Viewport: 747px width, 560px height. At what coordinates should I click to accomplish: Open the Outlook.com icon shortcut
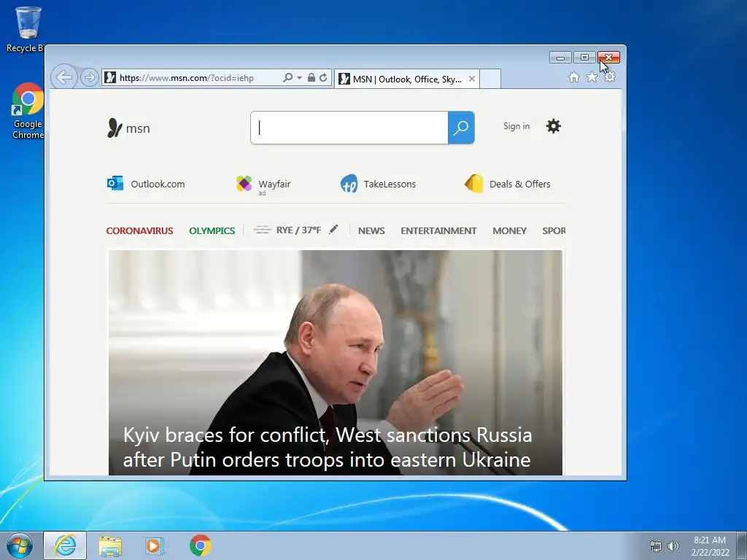pos(115,183)
